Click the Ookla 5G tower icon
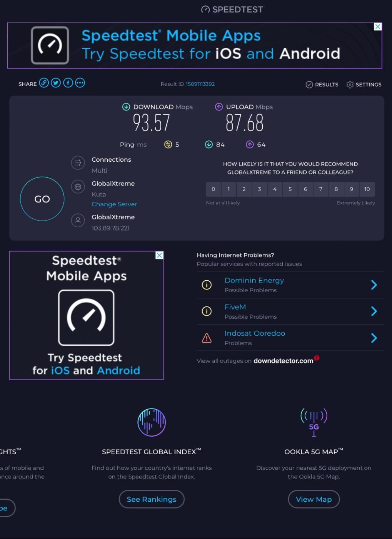Viewport: 392px width, 539px height. pos(314,422)
